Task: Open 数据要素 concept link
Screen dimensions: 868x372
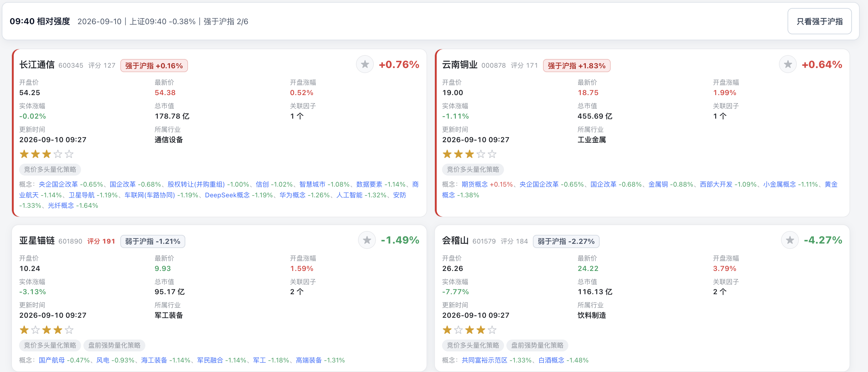Action: (x=369, y=184)
